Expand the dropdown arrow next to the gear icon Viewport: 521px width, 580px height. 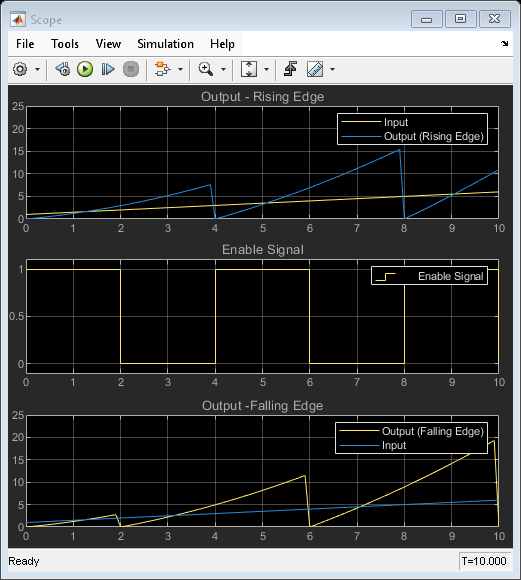pos(37,69)
